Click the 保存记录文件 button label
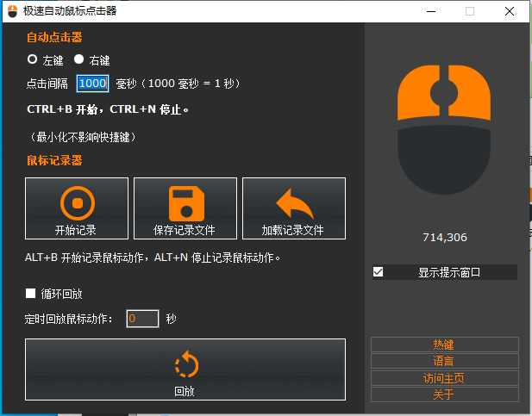Screen dimensions: 532x416 click(x=185, y=231)
